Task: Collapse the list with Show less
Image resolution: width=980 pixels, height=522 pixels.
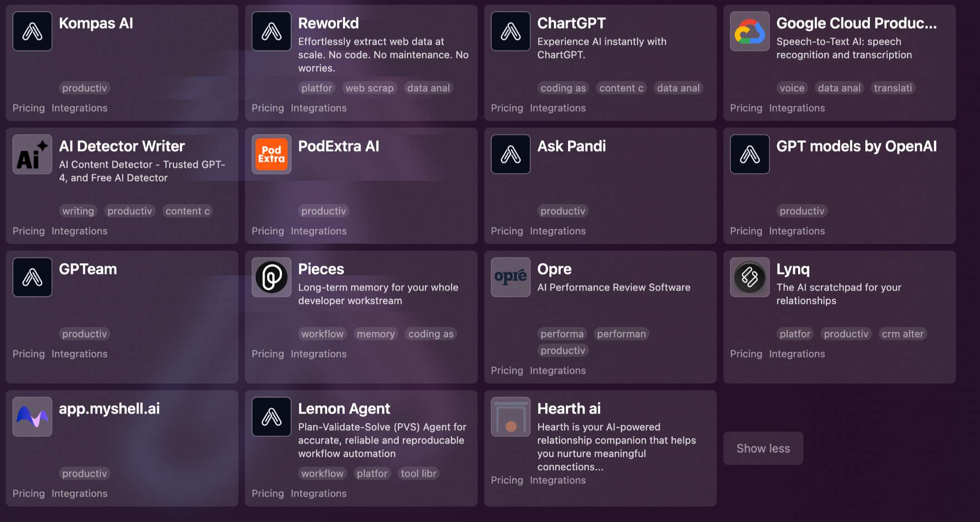Action: (763, 448)
